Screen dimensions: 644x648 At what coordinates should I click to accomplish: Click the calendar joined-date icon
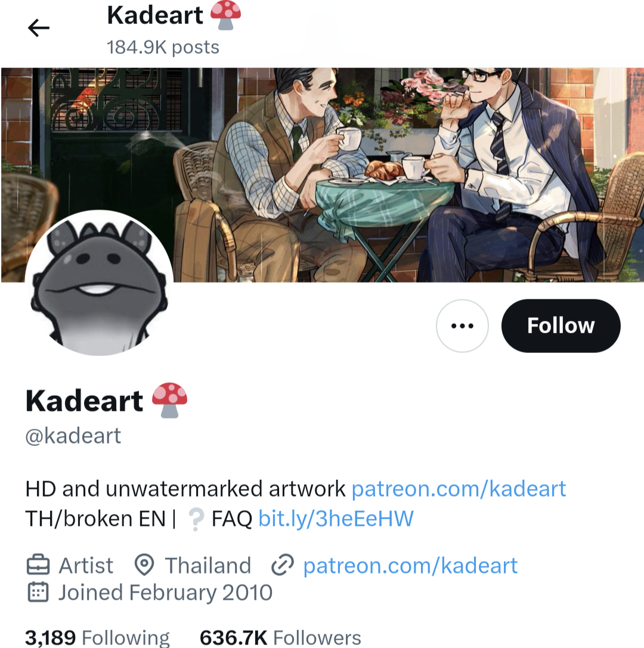pos(38,592)
